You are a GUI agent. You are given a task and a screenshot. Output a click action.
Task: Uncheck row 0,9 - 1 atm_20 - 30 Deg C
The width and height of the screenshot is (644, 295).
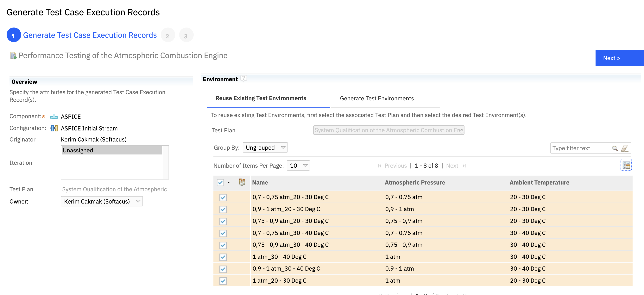(223, 209)
